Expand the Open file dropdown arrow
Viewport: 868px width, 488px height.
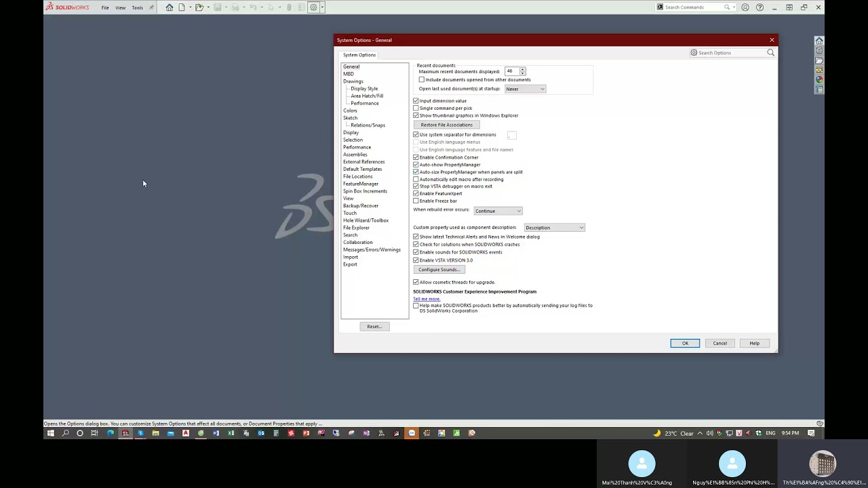(208, 7)
